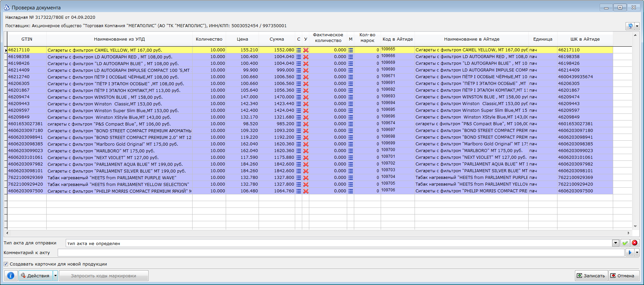
Task: Open the M marks icon in row GTIN 4606203097180
Action: point(351,131)
